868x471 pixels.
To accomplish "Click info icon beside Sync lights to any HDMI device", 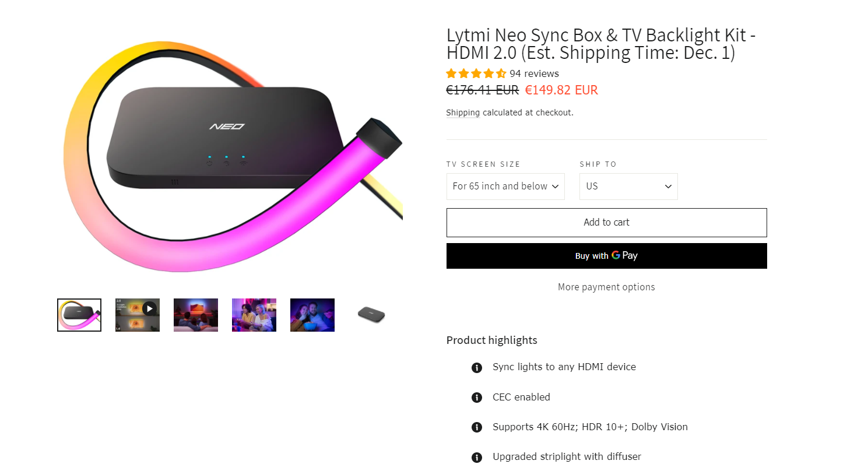I will pyautogui.click(x=477, y=367).
